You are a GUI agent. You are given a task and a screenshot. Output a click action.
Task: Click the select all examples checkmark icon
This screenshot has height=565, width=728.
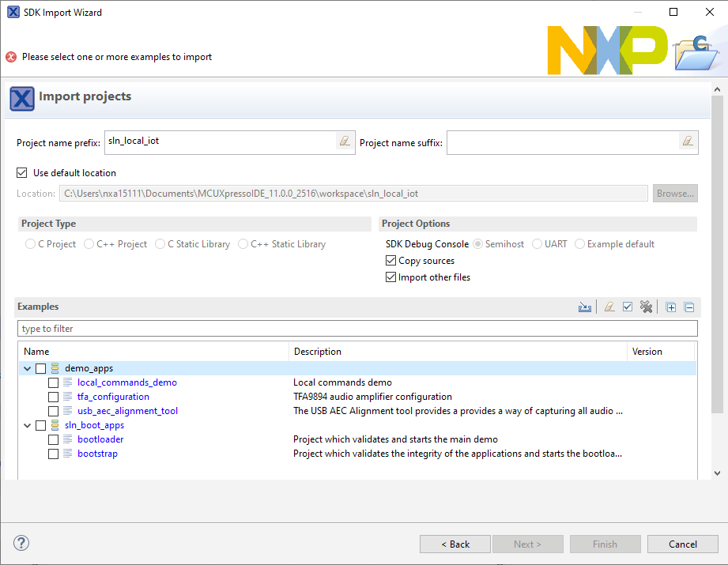click(628, 307)
